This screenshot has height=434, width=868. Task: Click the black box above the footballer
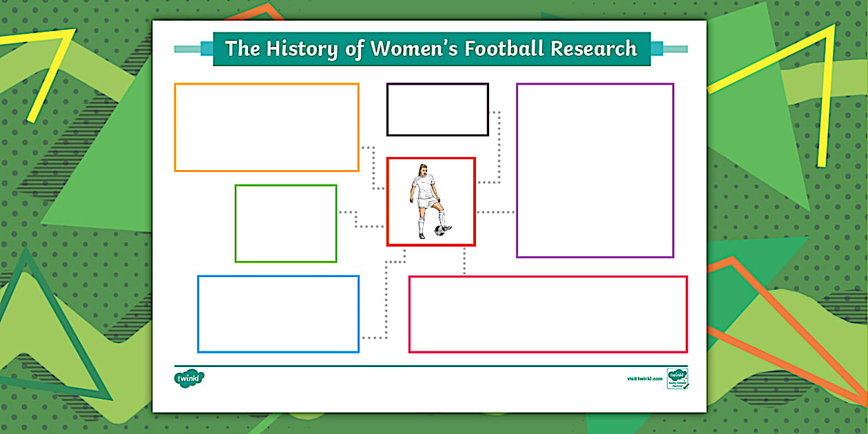pyautogui.click(x=437, y=108)
